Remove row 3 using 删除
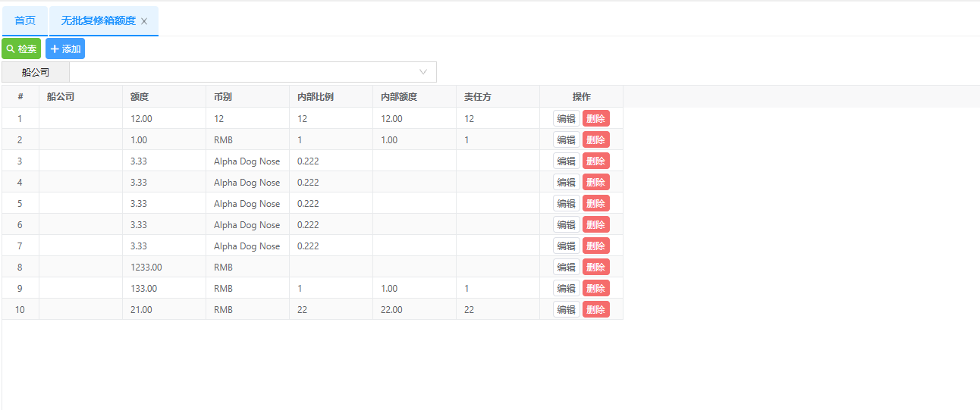The image size is (980, 410). click(595, 161)
